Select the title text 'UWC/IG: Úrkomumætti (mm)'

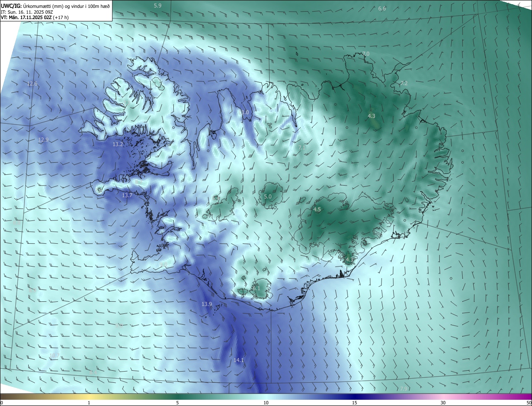tap(32, 5)
